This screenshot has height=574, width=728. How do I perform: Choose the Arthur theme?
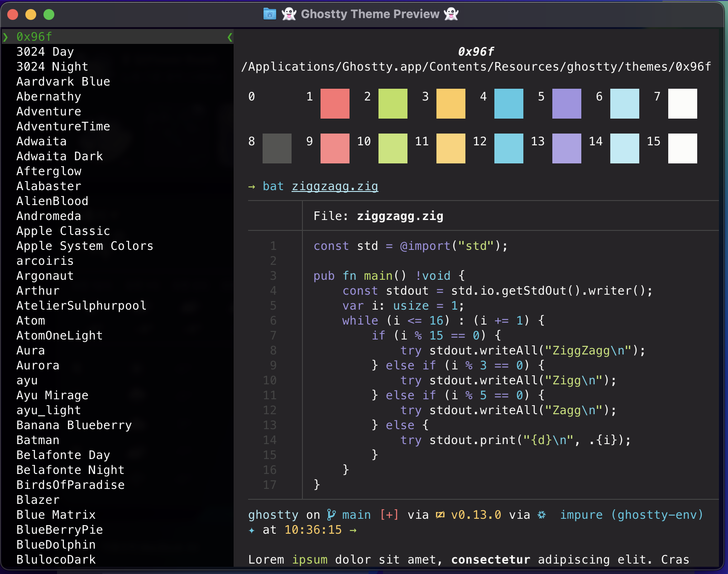click(x=38, y=291)
